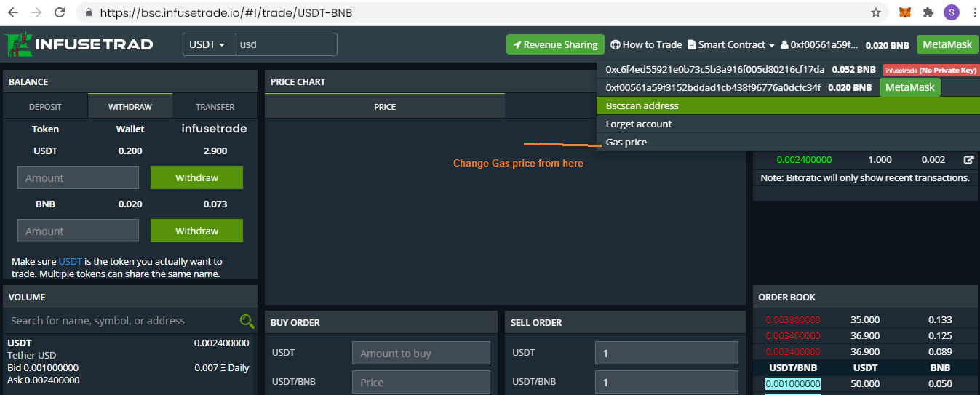Click the 0.052 BNB account balance

pos(853,70)
